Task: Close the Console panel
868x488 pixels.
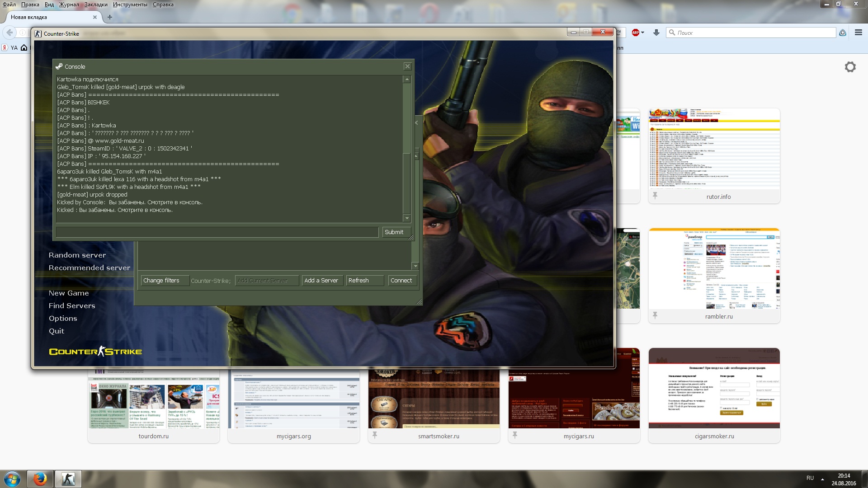Action: click(x=407, y=66)
